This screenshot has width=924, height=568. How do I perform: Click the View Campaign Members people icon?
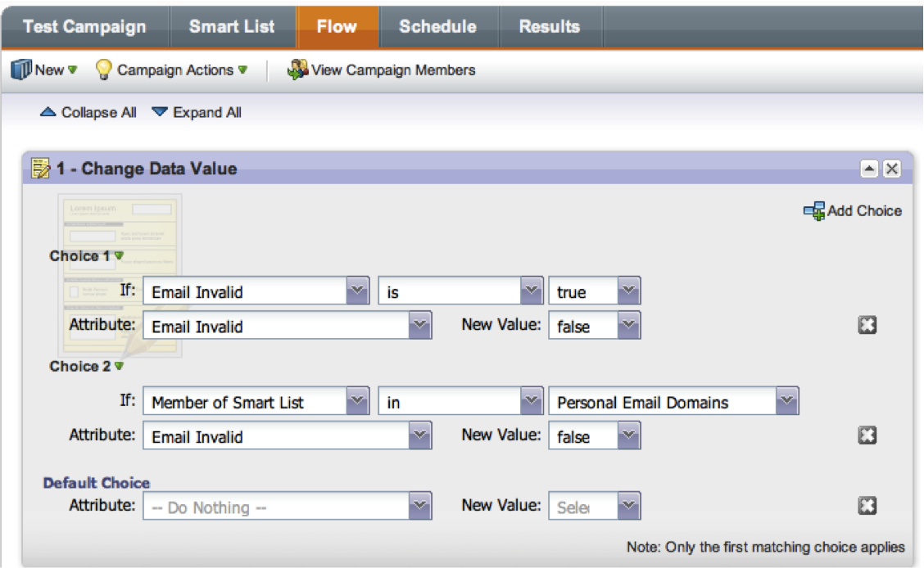click(x=297, y=70)
